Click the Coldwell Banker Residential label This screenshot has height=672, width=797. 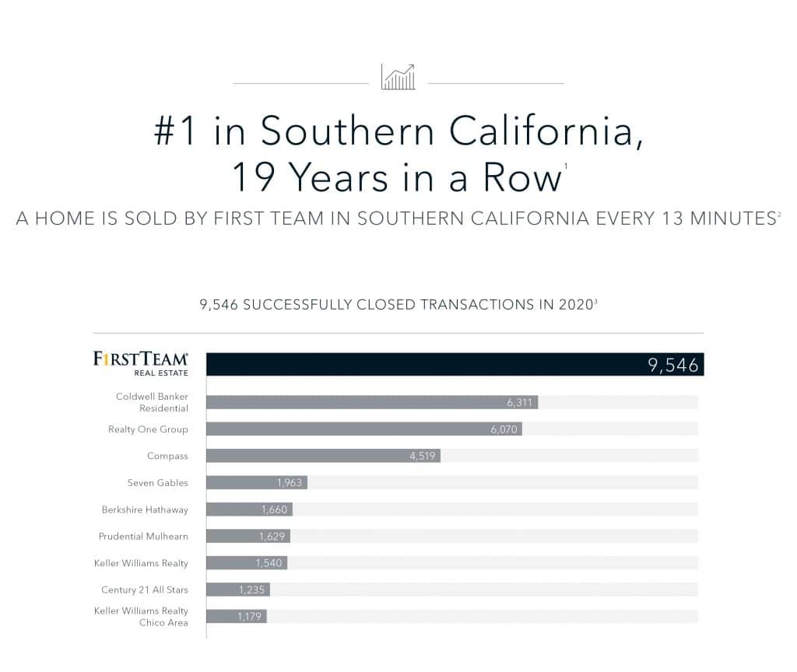tap(152, 402)
